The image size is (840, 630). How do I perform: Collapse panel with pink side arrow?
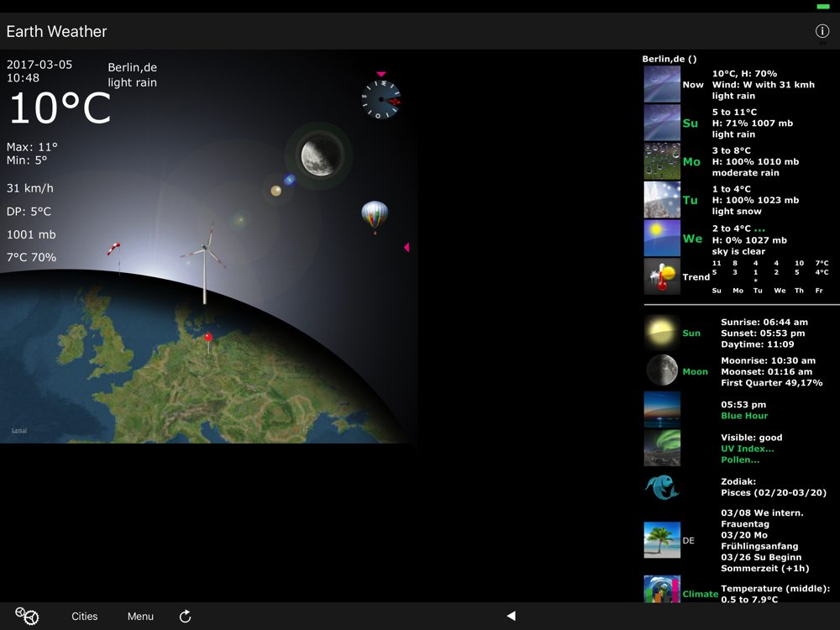click(407, 247)
